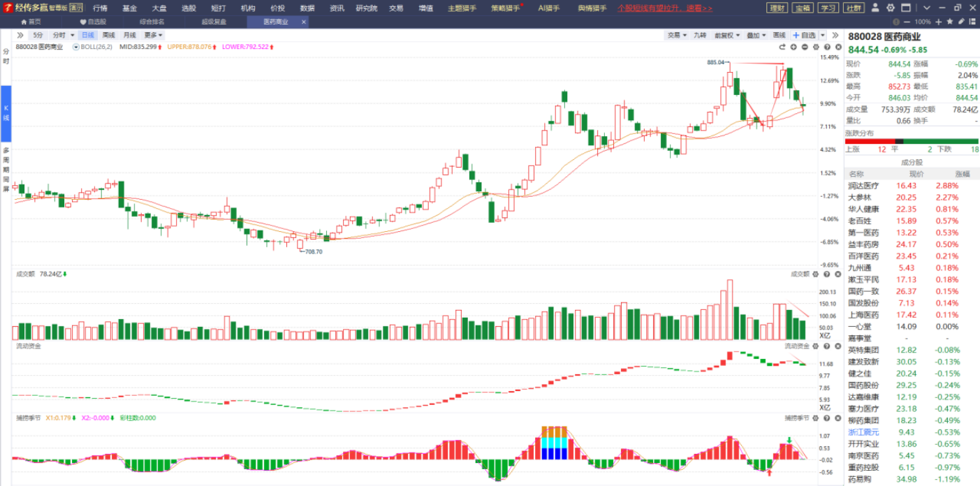Open the BOLL indicator selector arrow
Viewport: 980px width, 486px height.
pos(75,47)
